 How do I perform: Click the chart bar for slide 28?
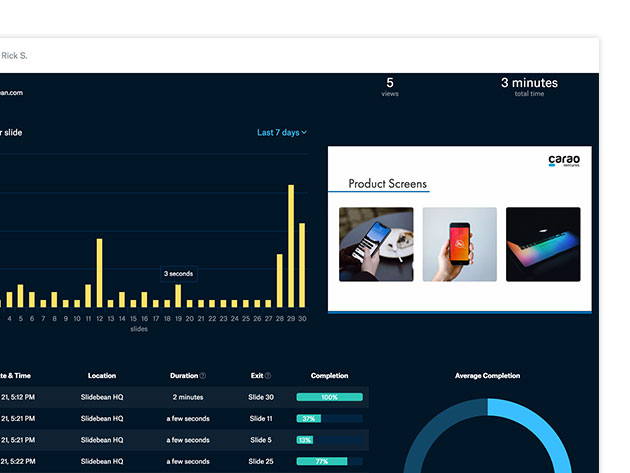point(280,281)
